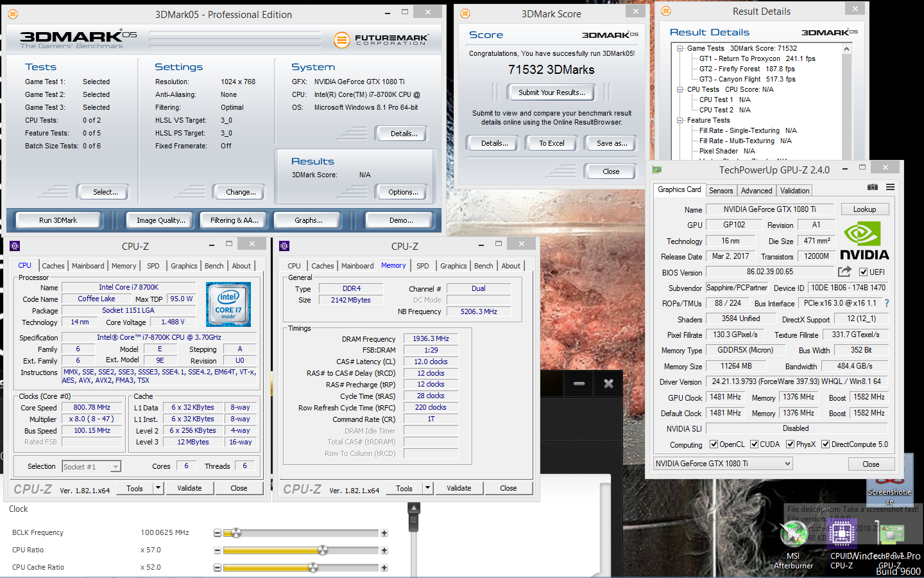Click the Lookup button in GPU-Z
Image resolution: width=924 pixels, height=578 pixels.
[864, 209]
